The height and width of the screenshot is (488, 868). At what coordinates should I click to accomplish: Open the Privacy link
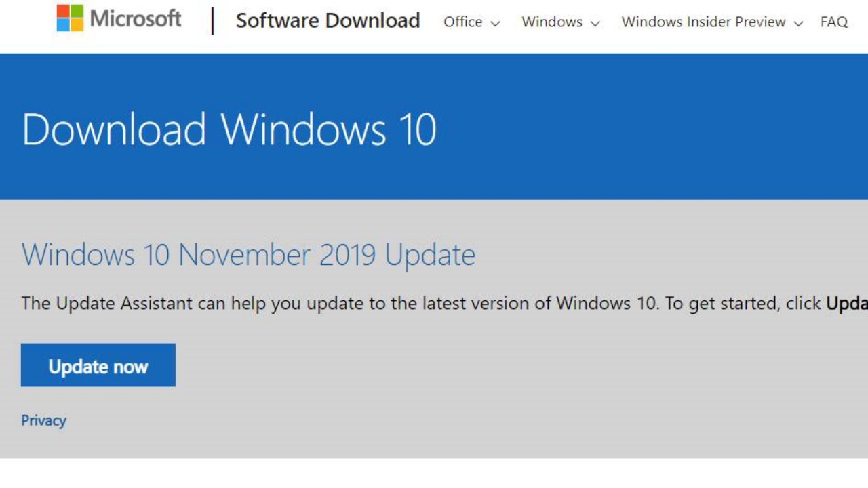[43, 420]
